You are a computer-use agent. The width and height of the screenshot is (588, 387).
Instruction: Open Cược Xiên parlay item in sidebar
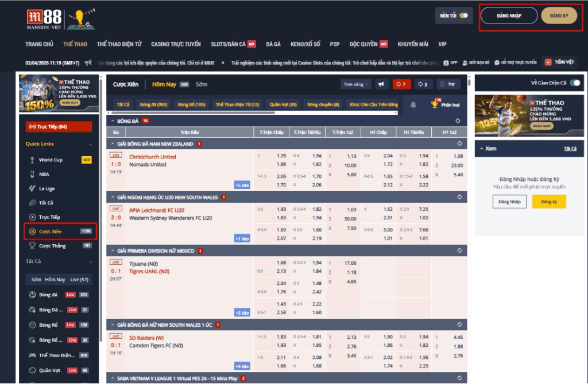click(60, 231)
